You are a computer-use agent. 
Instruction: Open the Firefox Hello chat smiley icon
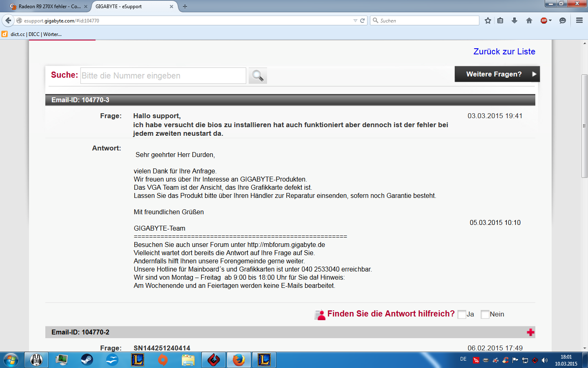click(563, 20)
